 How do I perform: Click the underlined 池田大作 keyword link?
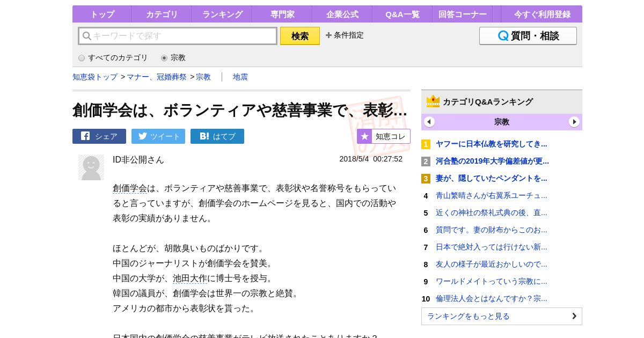point(190,278)
